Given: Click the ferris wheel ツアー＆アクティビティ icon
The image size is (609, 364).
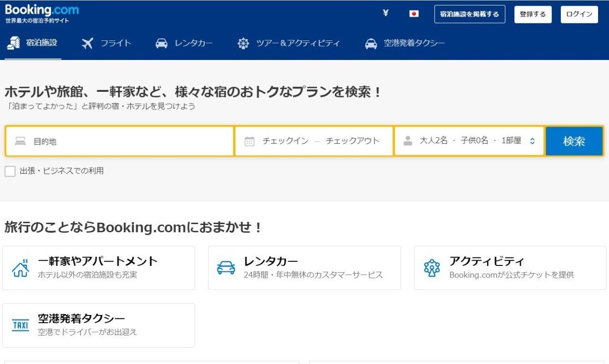Looking at the screenshot, I should pos(243,43).
